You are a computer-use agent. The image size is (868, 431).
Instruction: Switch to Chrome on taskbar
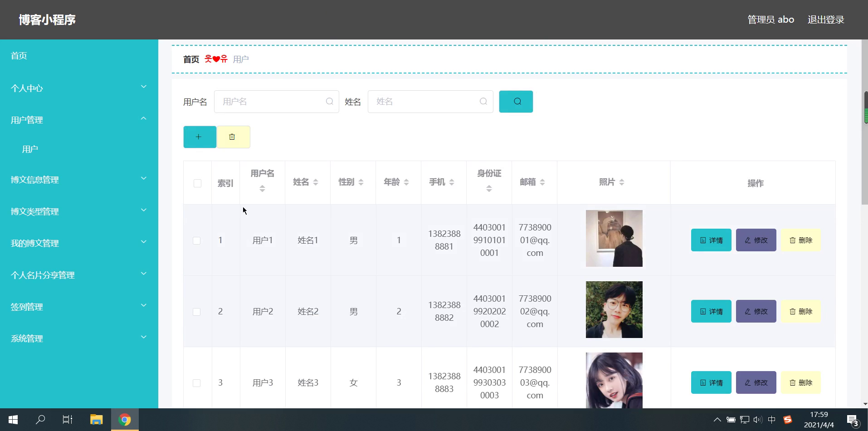point(125,420)
